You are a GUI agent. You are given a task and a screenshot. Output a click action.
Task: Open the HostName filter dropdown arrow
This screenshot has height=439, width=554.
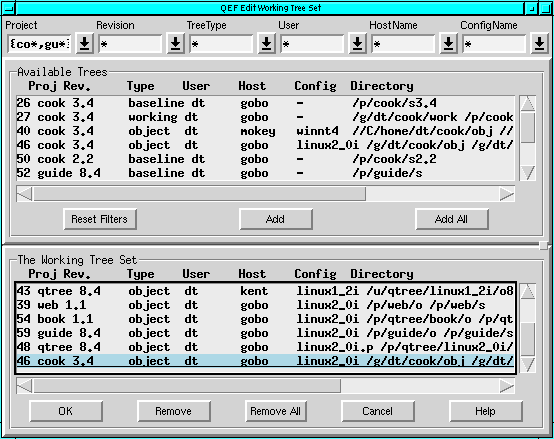(448, 44)
